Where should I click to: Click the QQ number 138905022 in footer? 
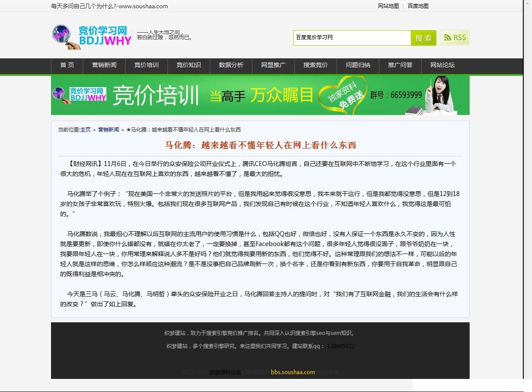coord(341,346)
